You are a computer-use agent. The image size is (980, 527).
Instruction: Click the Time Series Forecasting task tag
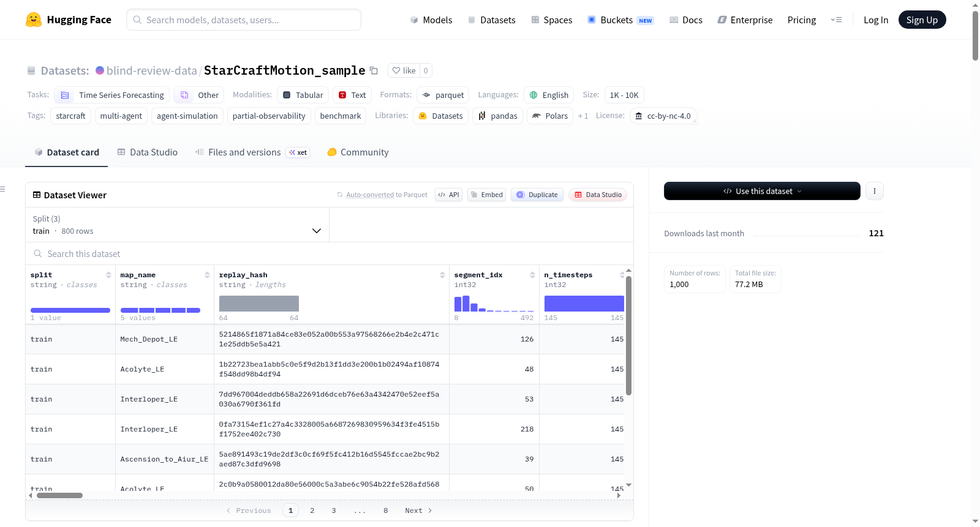111,95
